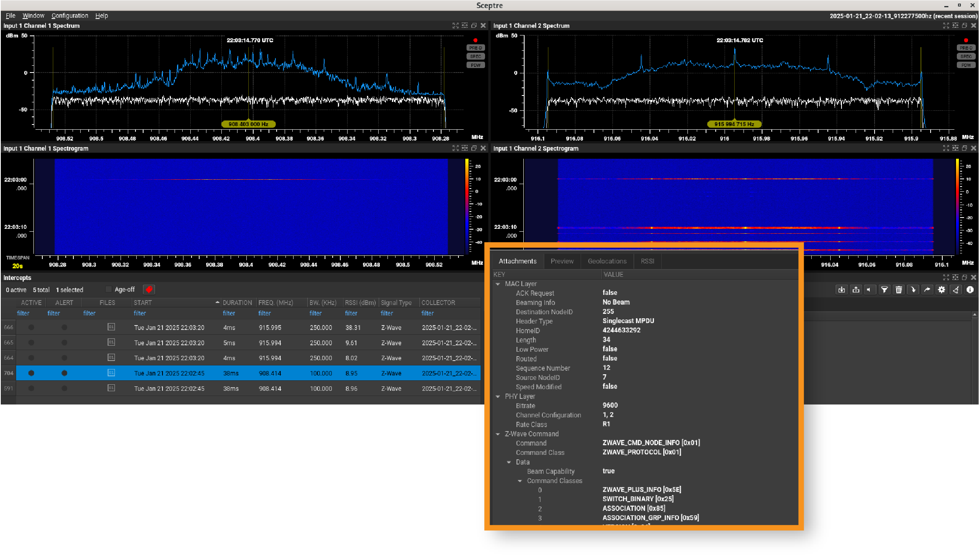This screenshot has height=560, width=979.
Task: Click the trash delete icon
Action: click(x=899, y=290)
